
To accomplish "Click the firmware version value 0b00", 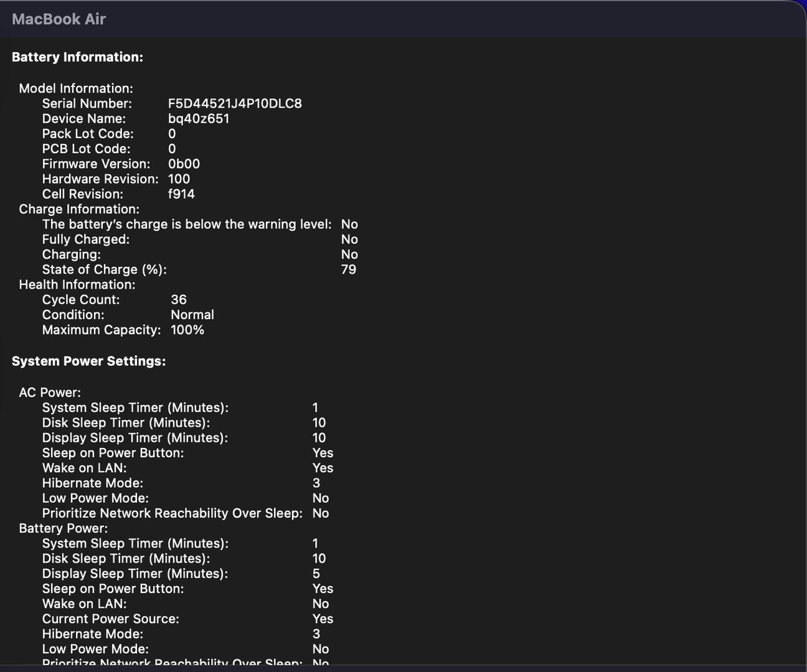I will [184, 164].
